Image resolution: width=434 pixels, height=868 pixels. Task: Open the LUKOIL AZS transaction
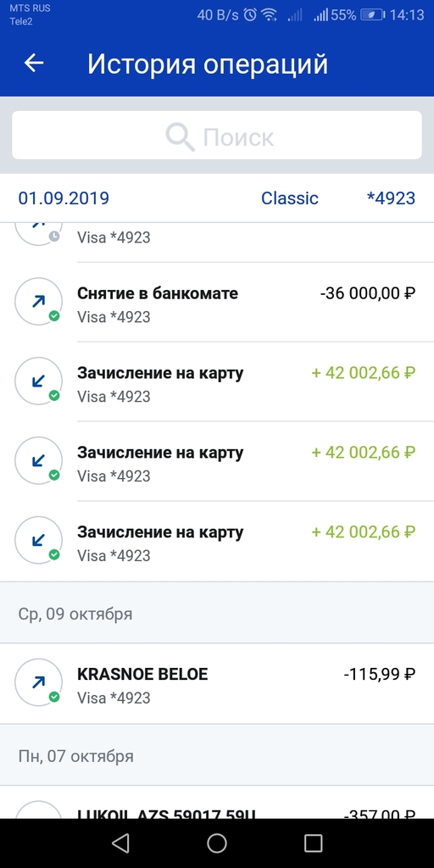click(217, 802)
